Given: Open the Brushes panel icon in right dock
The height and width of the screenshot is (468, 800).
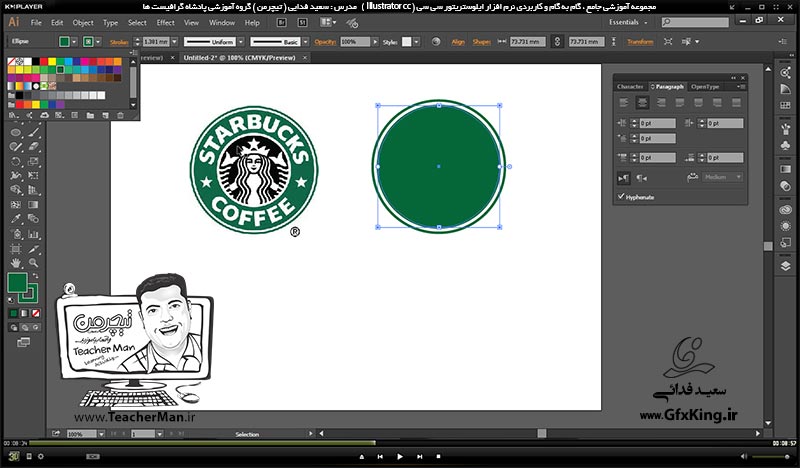Looking at the screenshot, I should pyautogui.click(x=786, y=129).
